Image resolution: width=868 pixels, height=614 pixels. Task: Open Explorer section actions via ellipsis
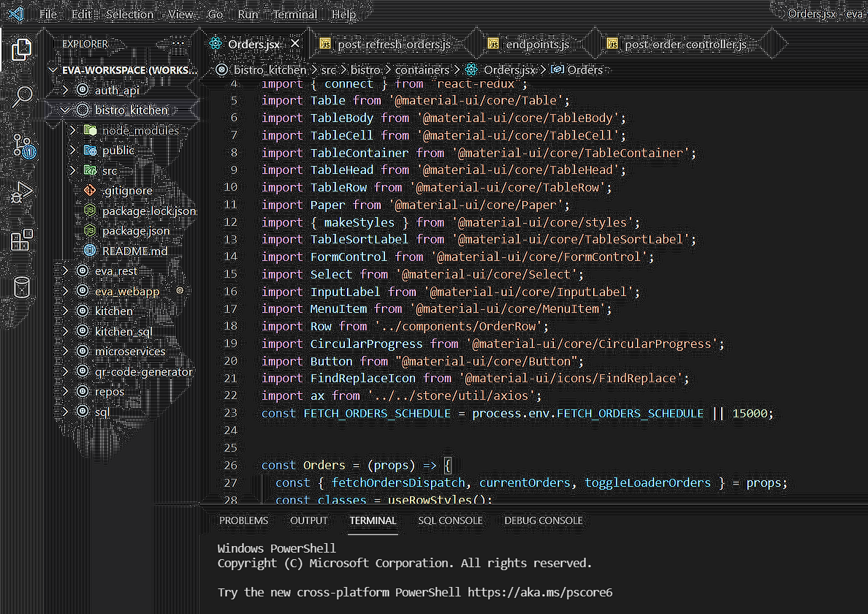(178, 44)
